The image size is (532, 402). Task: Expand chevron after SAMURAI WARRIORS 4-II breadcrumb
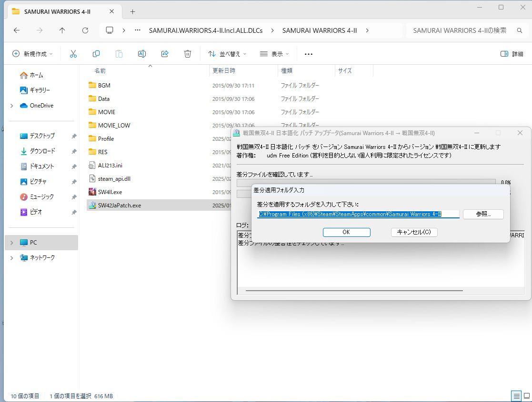(367, 30)
